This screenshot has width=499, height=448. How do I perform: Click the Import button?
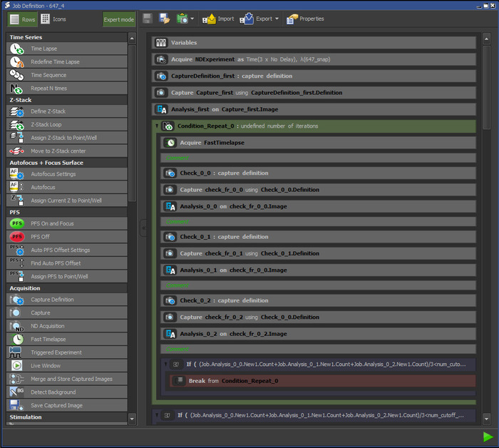(x=218, y=19)
